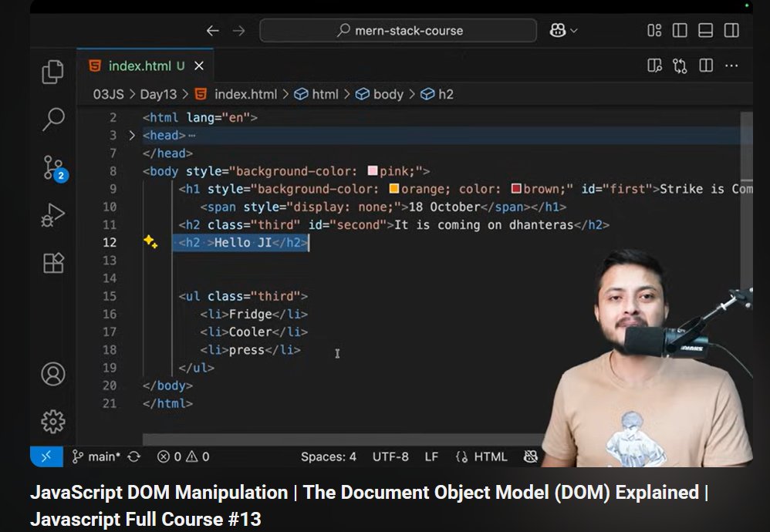Open the orange color swatch picker

point(393,188)
